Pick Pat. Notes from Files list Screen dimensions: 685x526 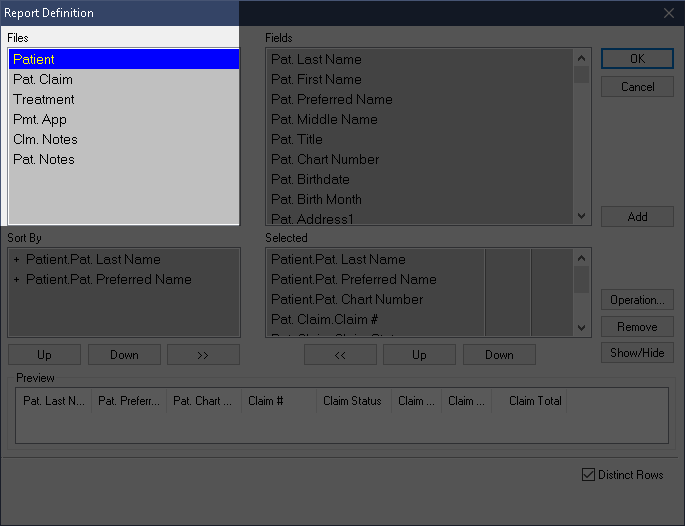(44, 159)
